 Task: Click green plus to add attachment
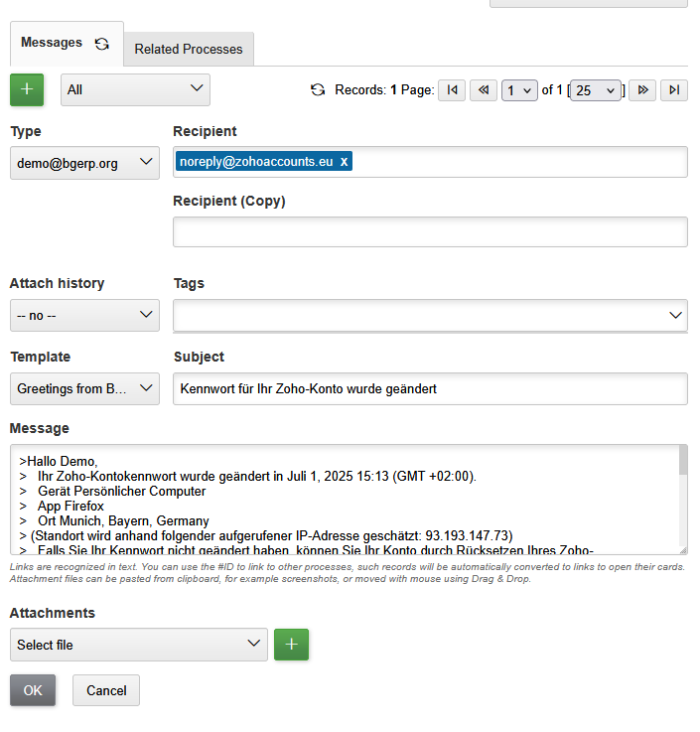coord(291,645)
